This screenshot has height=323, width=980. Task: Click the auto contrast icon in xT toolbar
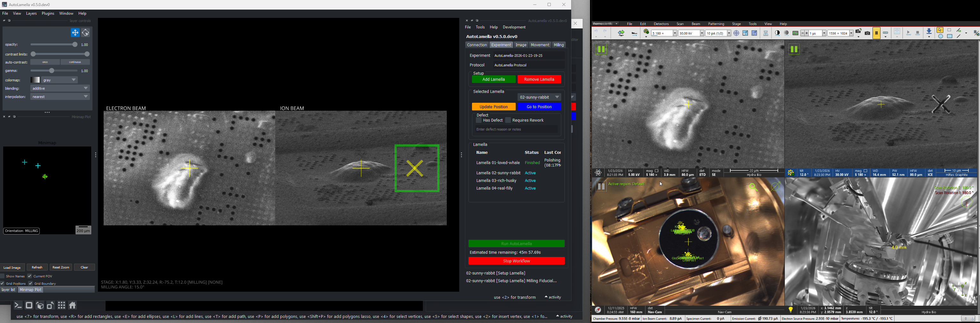pyautogui.click(x=777, y=33)
